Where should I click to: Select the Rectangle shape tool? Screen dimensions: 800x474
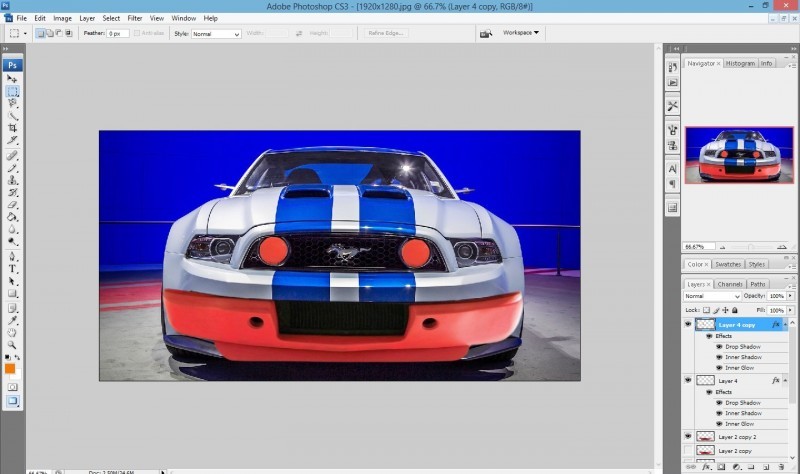point(12,293)
